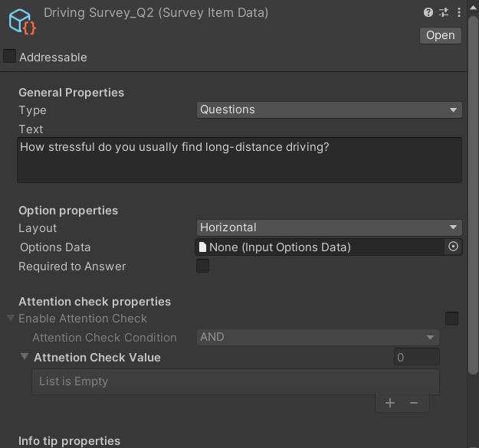The width and height of the screenshot is (479, 448).
Task: Click the vertical scrollbar thumb
Action: point(473,195)
